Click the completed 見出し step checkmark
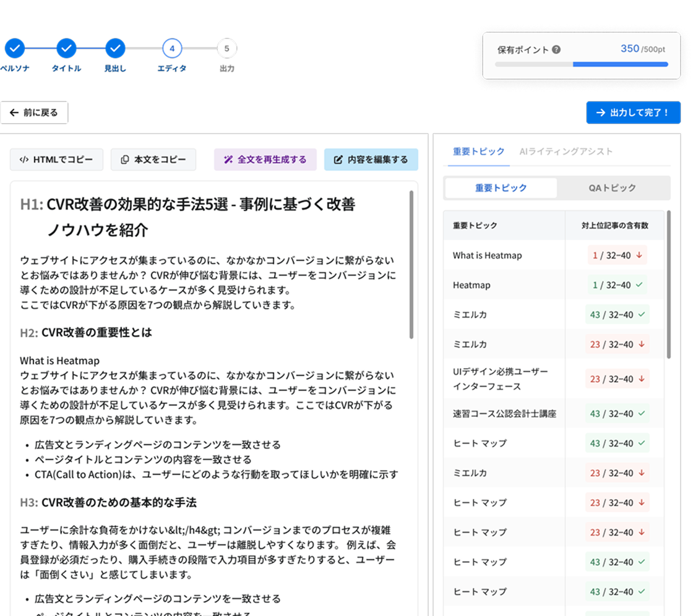 115,48
